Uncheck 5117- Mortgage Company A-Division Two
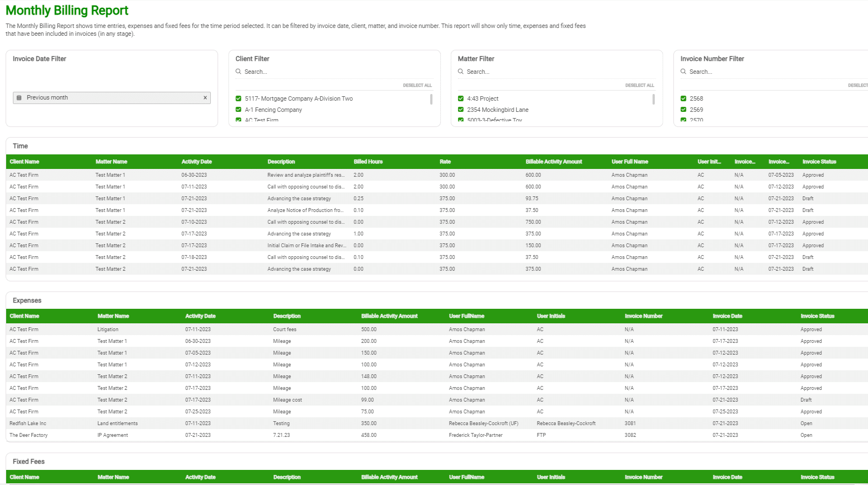Screen dimensions: 868x485 [x=239, y=98]
